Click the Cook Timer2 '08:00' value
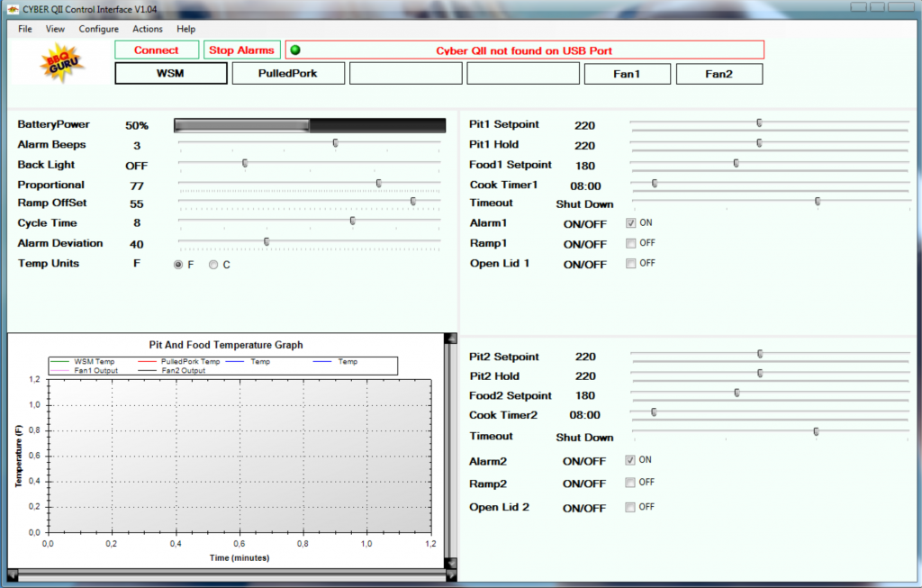 (x=585, y=415)
